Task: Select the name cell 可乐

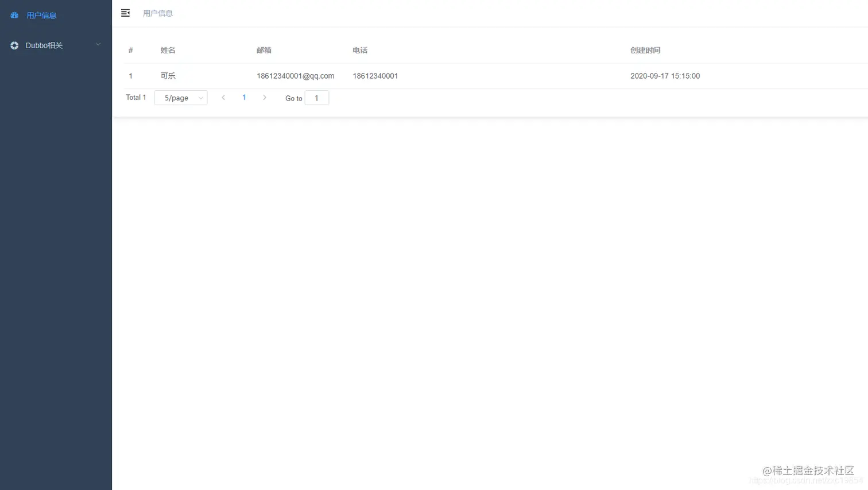Action: [x=168, y=76]
